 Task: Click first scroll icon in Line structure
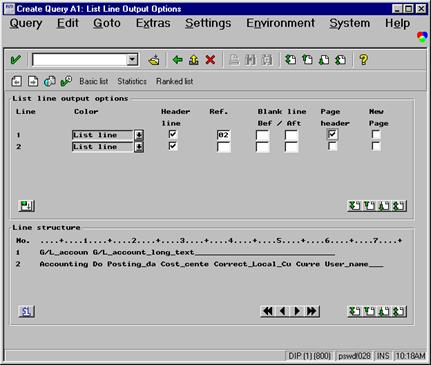tap(354, 312)
